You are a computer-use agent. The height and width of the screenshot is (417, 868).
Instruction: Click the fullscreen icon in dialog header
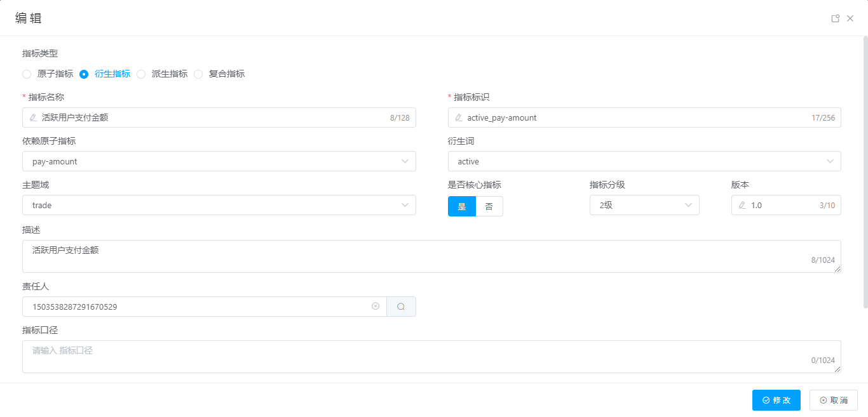(836, 18)
